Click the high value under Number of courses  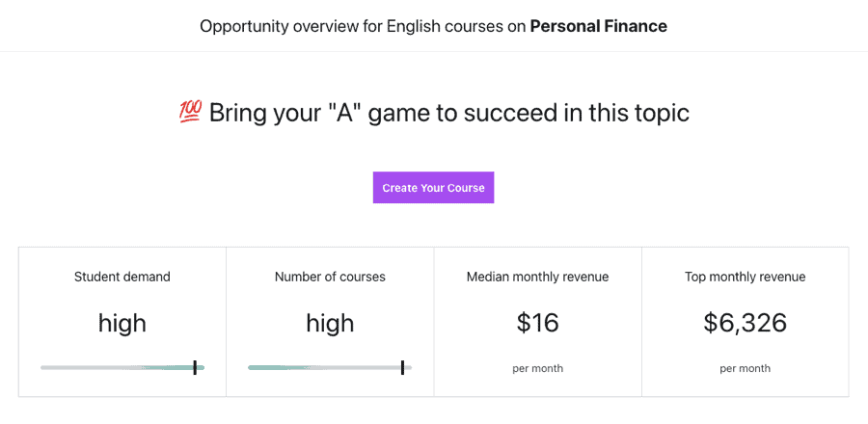[330, 323]
